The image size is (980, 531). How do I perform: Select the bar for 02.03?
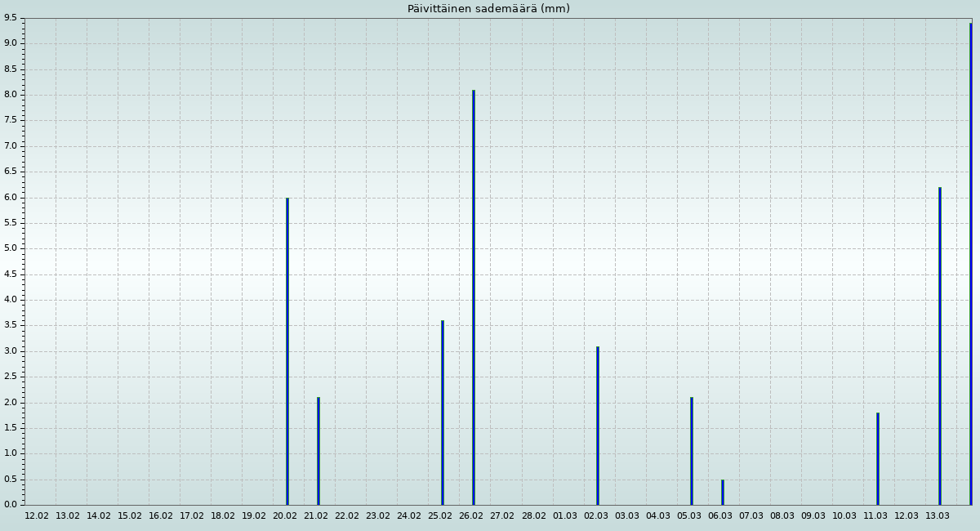pyautogui.click(x=598, y=426)
